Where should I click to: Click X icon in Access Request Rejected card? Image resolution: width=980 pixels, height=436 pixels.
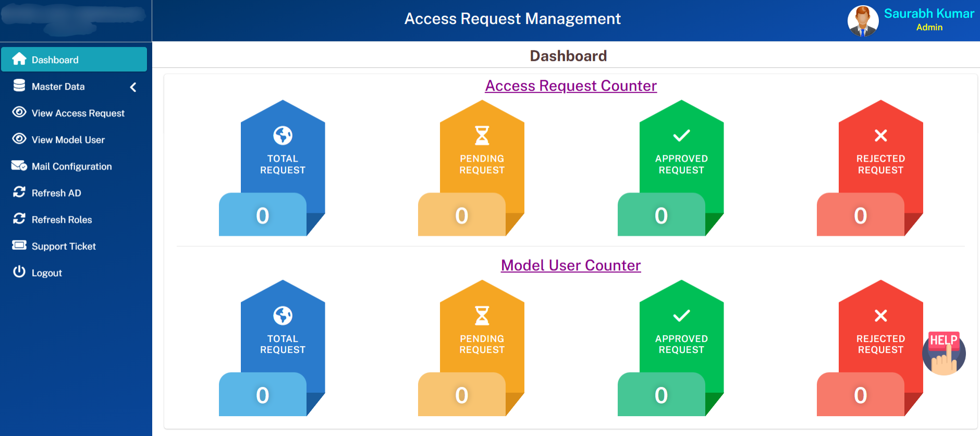click(x=881, y=136)
